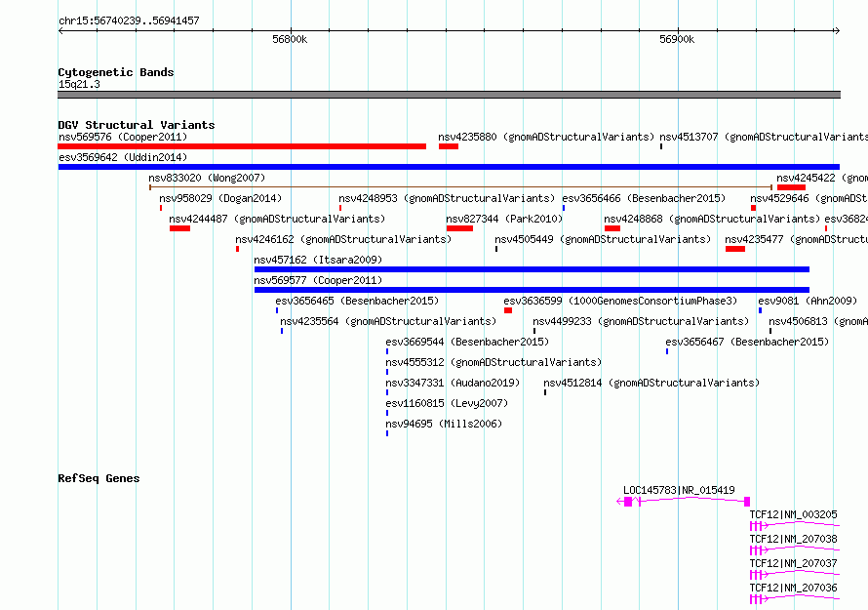
Task: Click the nsv4513707 variant label
Action: pyautogui.click(x=764, y=137)
